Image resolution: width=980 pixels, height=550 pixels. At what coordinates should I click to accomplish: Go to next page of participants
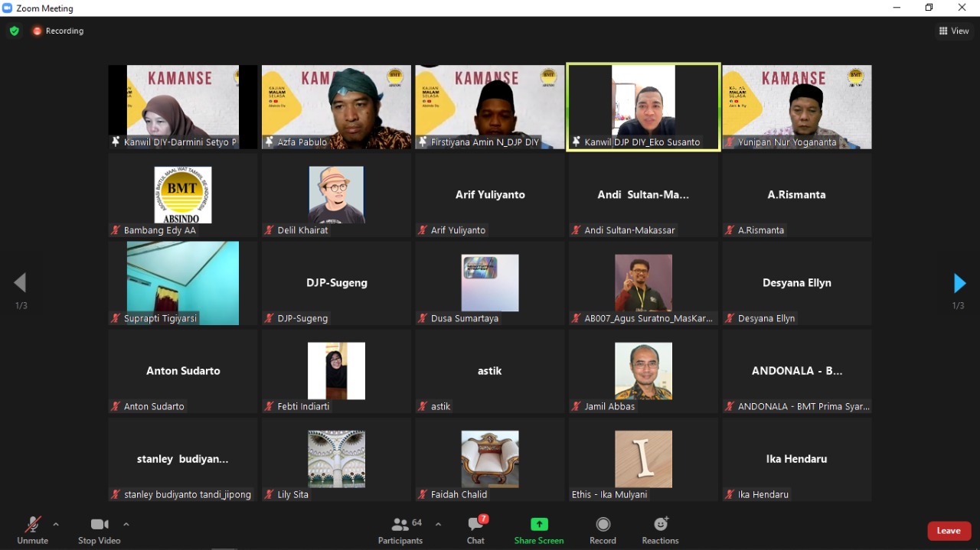(x=959, y=284)
